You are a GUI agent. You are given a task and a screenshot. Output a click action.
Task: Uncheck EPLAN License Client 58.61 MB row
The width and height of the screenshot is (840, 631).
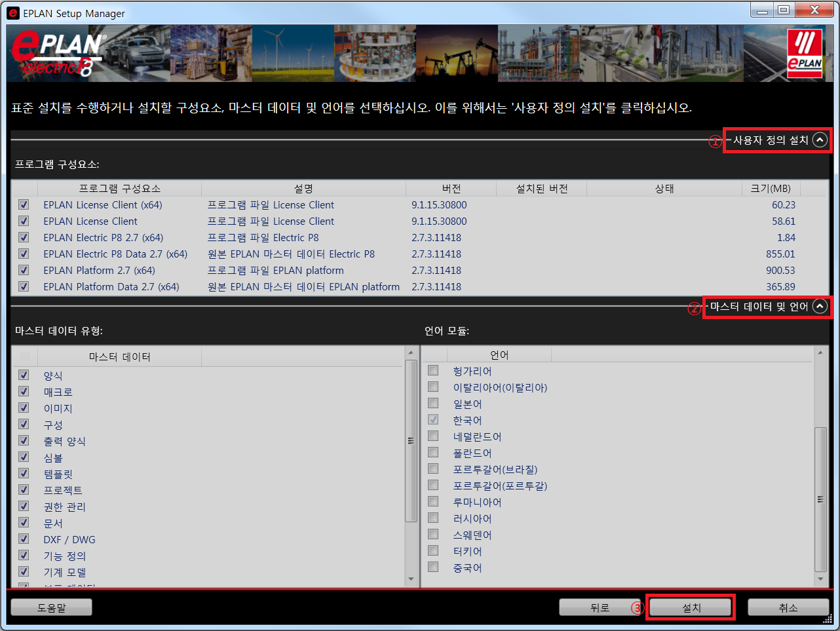point(24,221)
